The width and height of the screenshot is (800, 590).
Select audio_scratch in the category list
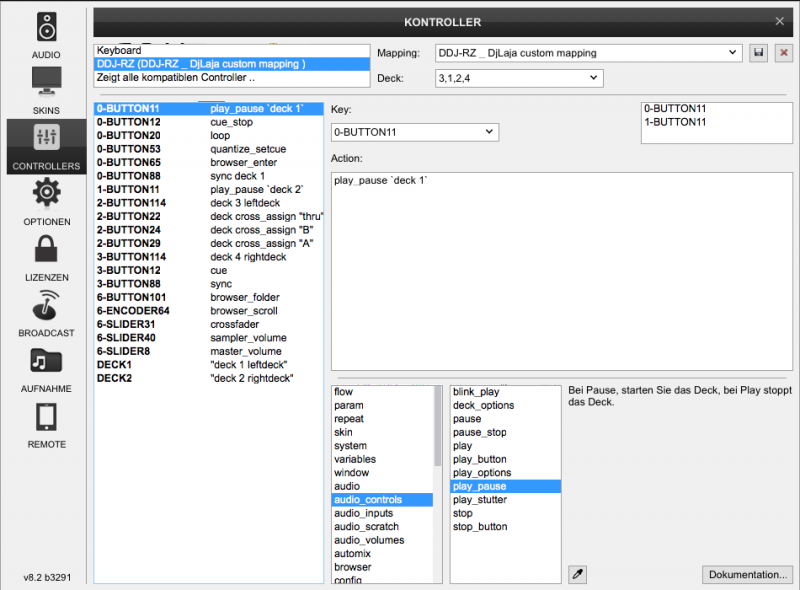coord(366,527)
